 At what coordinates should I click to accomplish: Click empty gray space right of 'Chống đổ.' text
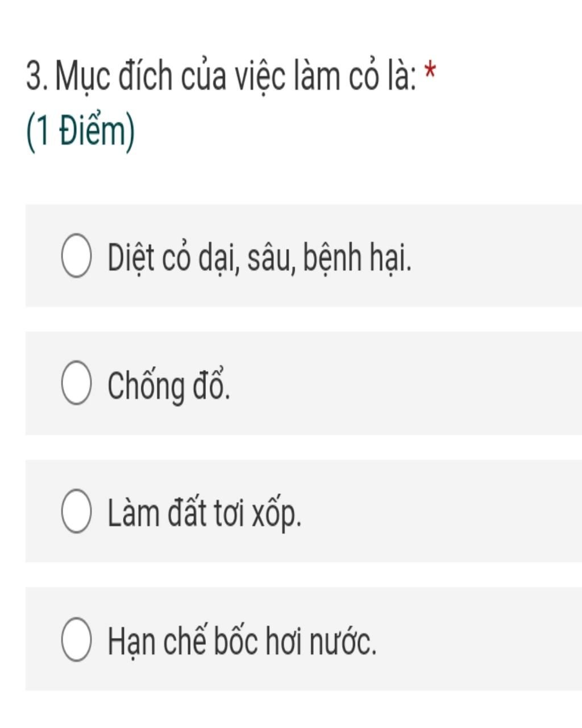click(x=406, y=383)
